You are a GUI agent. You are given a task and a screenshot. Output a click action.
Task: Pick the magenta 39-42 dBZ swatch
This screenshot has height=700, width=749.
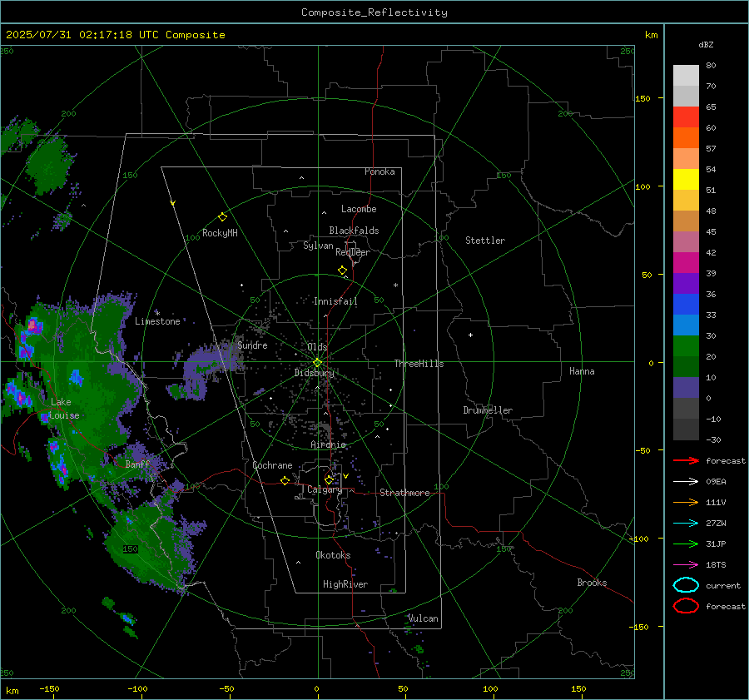pyautogui.click(x=686, y=263)
